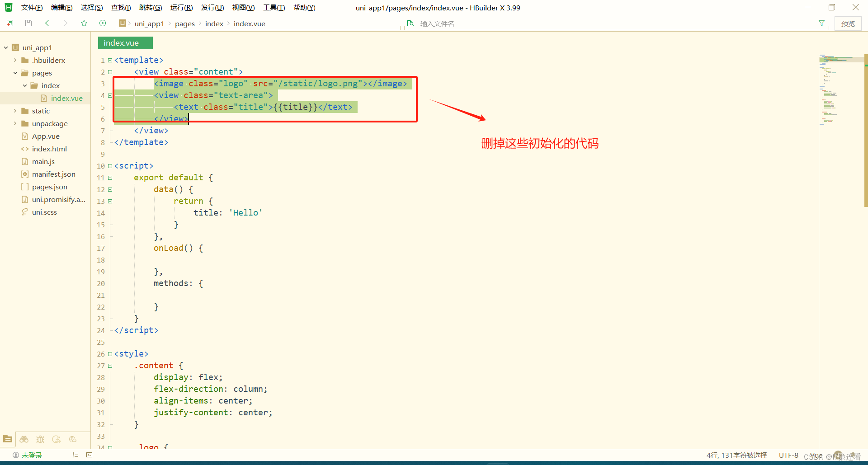Click the manifest.json file icon
This screenshot has height=465, width=868.
coord(25,174)
